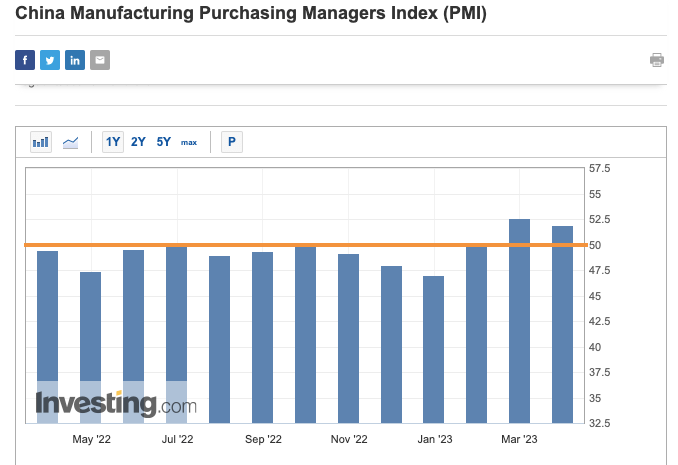Print this page using printer icon
Image resolution: width=678 pixels, height=465 pixels.
tap(657, 60)
